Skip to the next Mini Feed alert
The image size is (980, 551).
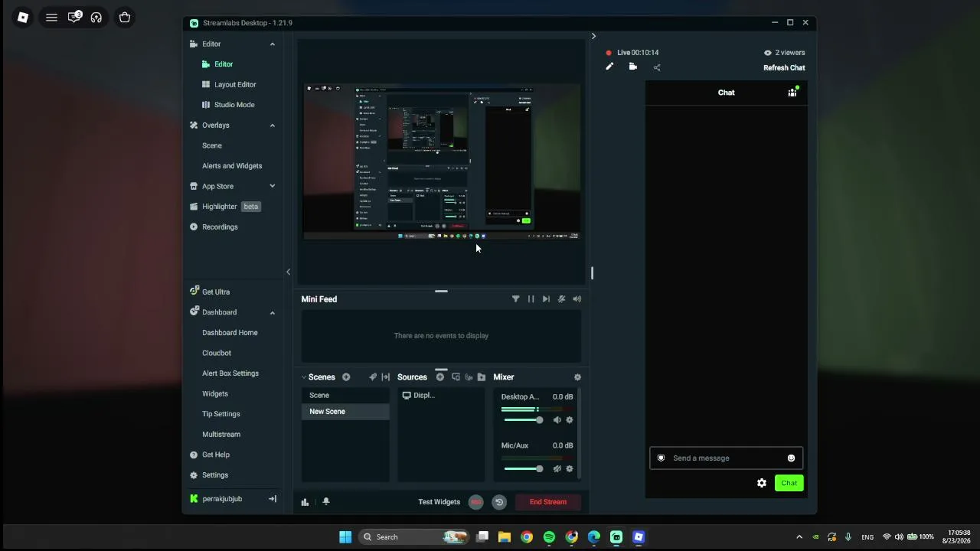(546, 299)
